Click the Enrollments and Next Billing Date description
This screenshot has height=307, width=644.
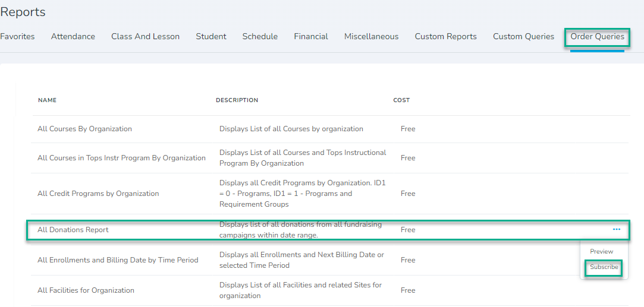click(x=302, y=260)
